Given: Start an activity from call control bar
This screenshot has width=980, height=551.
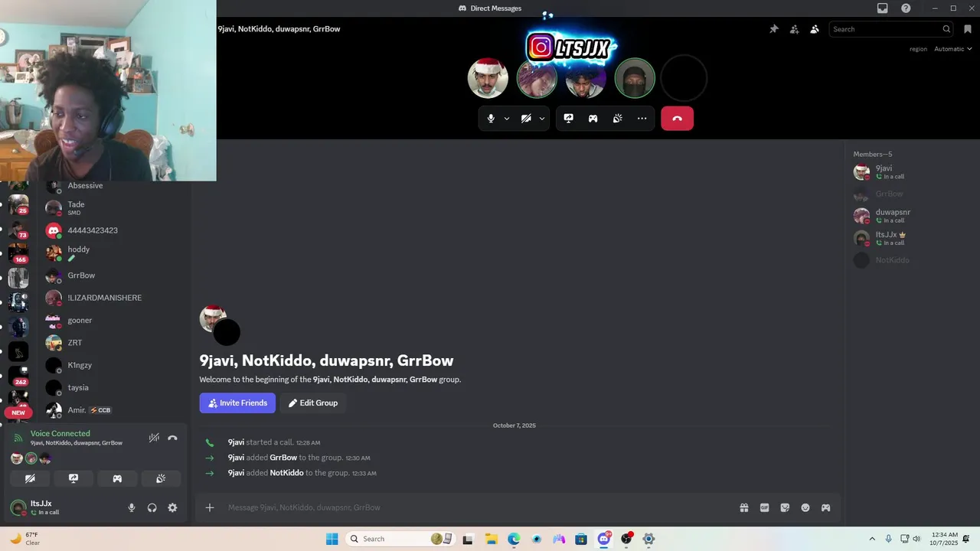Looking at the screenshot, I should [x=593, y=119].
